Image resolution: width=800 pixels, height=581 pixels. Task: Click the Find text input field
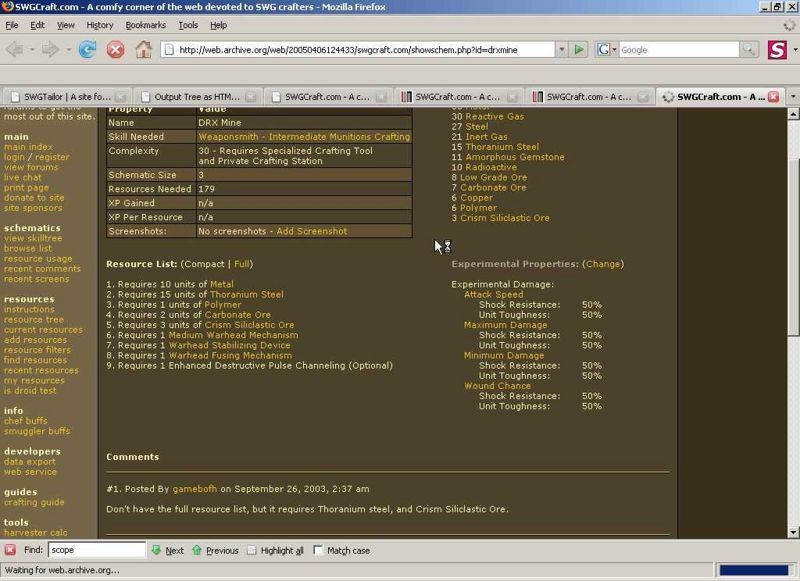click(x=95, y=550)
